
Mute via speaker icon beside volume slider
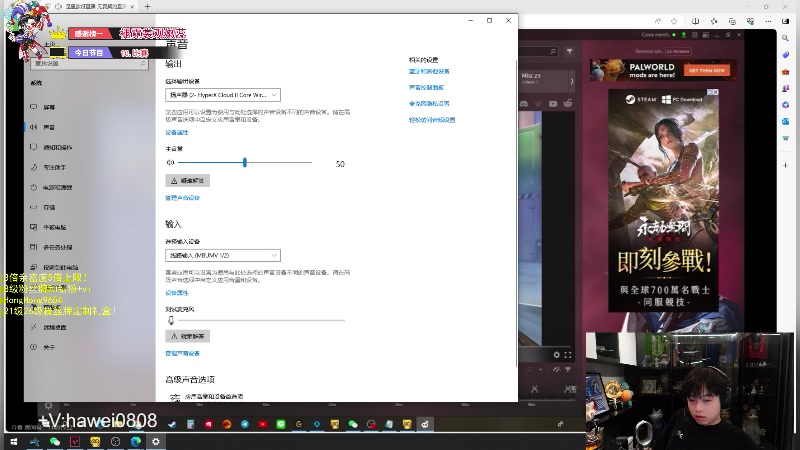(170, 163)
